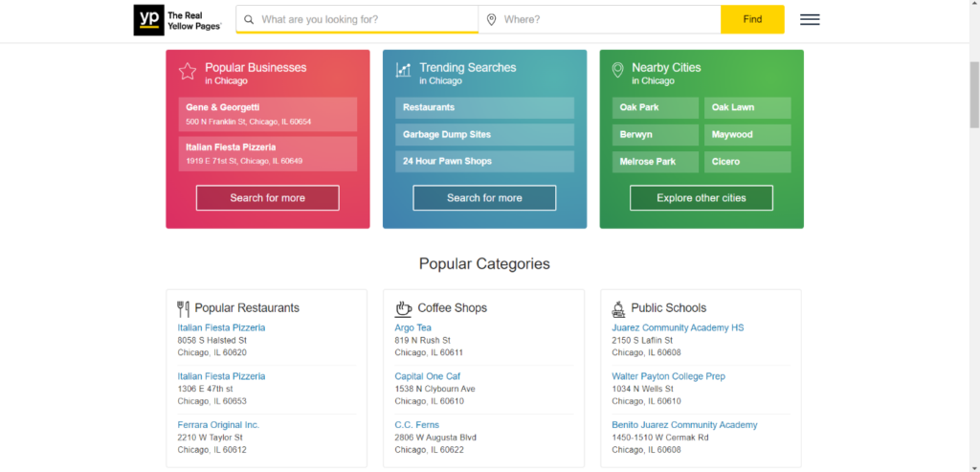Click the page vertical scrollbar thumb
The height and width of the screenshot is (472, 980).
[x=974, y=95]
